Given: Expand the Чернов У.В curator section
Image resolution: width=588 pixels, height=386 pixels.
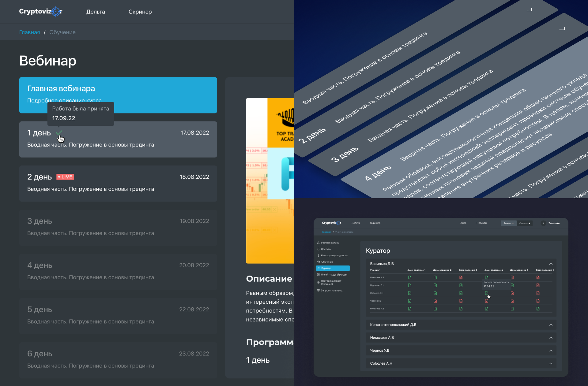Looking at the screenshot, I should 551,351.
